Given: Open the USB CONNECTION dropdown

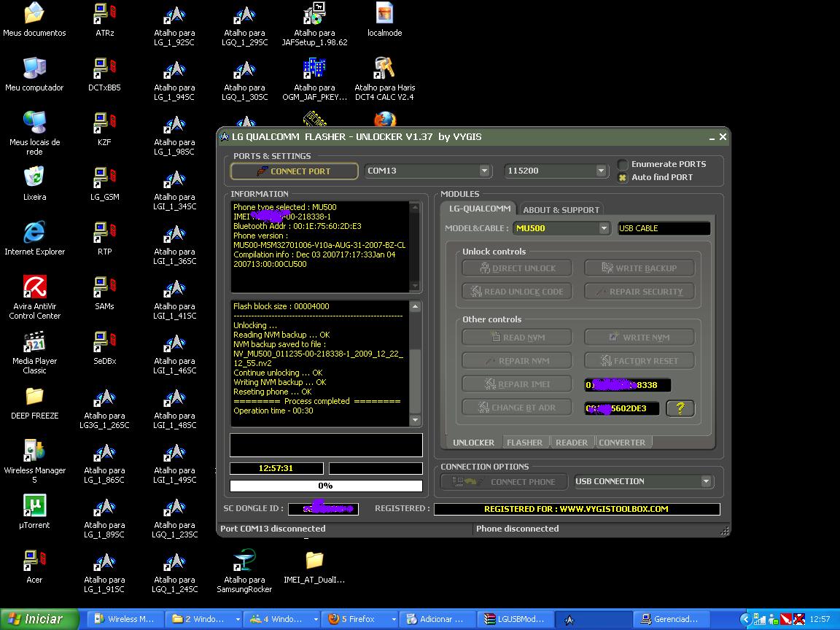Looking at the screenshot, I should tap(706, 481).
